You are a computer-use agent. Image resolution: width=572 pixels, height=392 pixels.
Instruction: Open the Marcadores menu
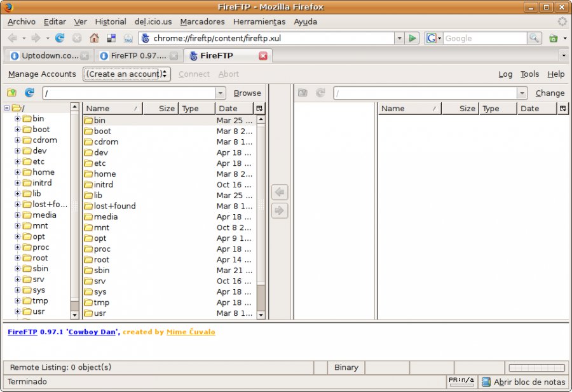pyautogui.click(x=203, y=22)
